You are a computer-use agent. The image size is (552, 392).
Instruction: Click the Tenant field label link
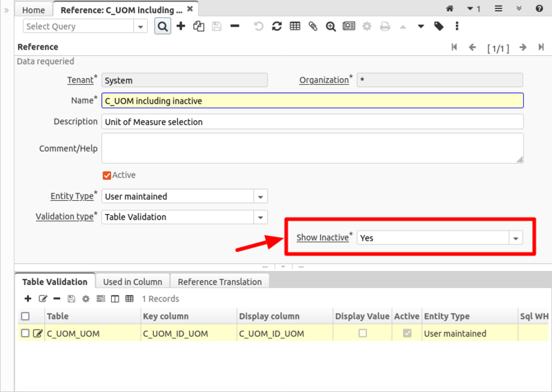(x=80, y=80)
